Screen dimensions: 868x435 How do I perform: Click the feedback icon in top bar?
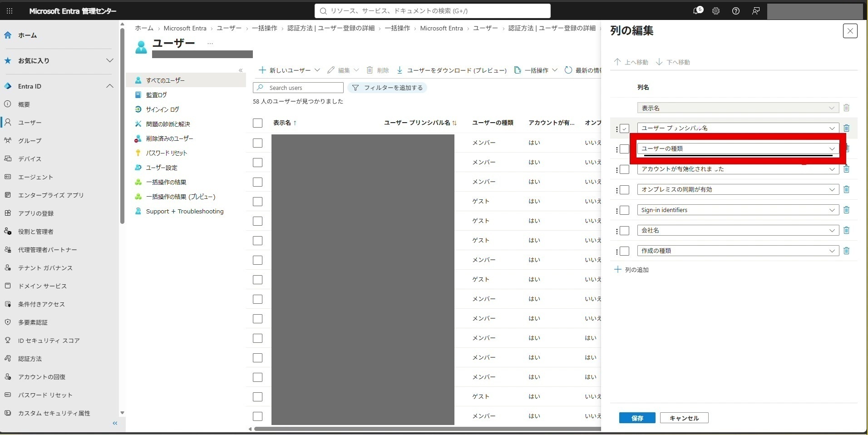click(x=756, y=11)
